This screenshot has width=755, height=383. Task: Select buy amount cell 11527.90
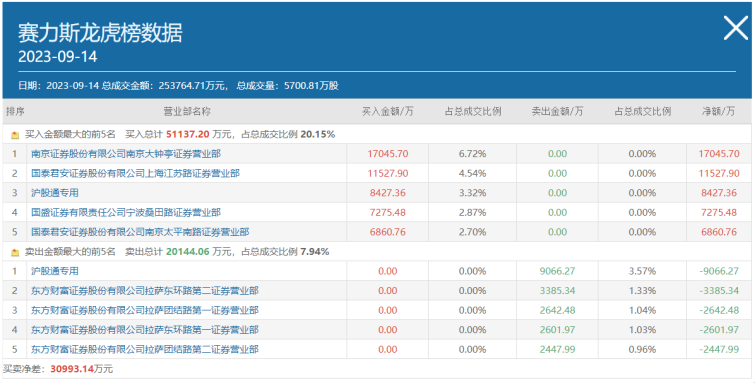click(388, 173)
